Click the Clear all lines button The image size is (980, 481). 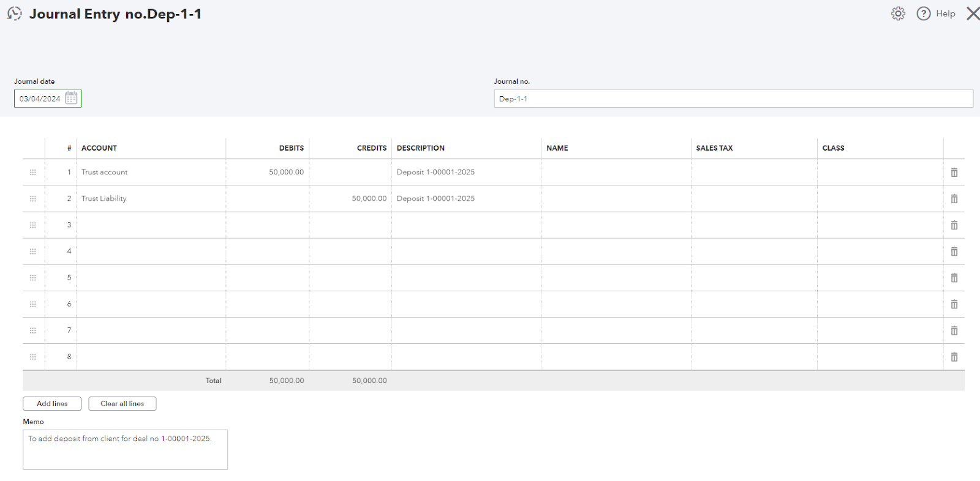tap(123, 403)
